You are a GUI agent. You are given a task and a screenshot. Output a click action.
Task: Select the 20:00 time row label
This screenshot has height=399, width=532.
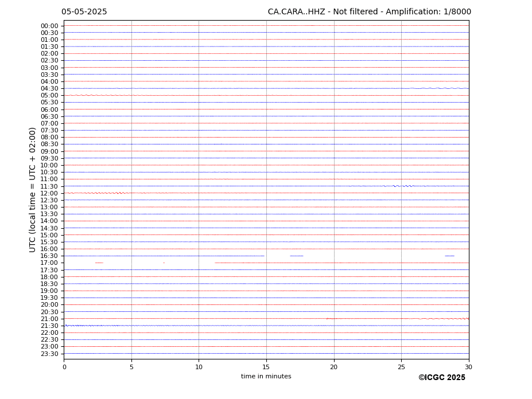coord(49,305)
